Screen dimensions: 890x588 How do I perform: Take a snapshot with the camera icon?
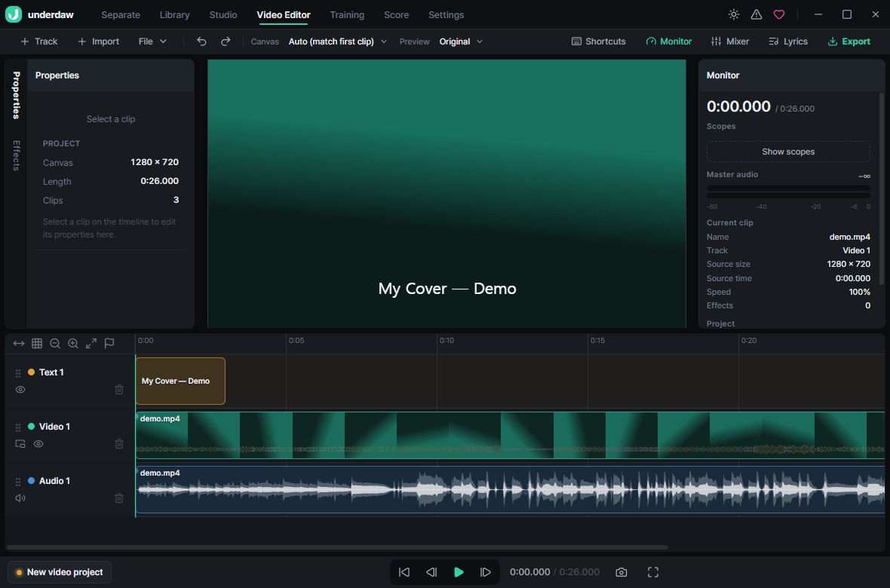[x=621, y=572]
